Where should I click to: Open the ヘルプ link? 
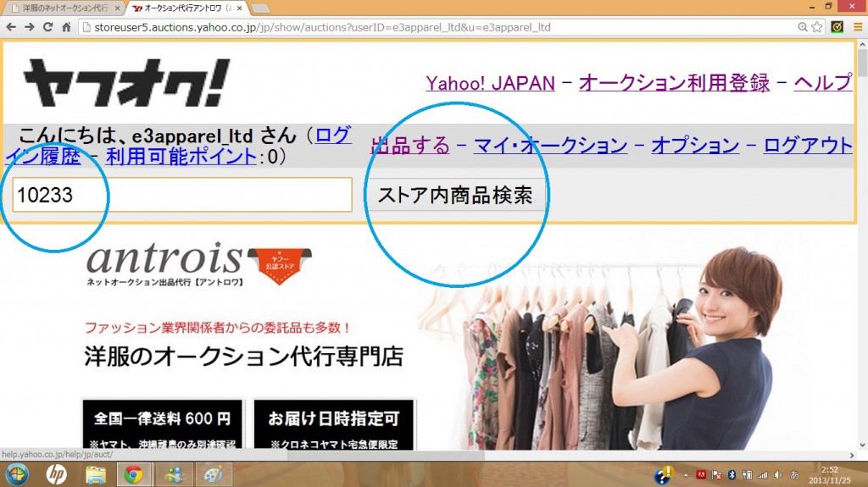coord(822,83)
